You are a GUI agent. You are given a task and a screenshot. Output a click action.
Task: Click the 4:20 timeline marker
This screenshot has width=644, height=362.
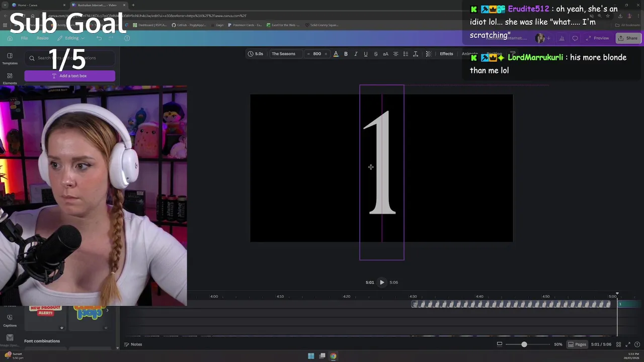(347, 296)
